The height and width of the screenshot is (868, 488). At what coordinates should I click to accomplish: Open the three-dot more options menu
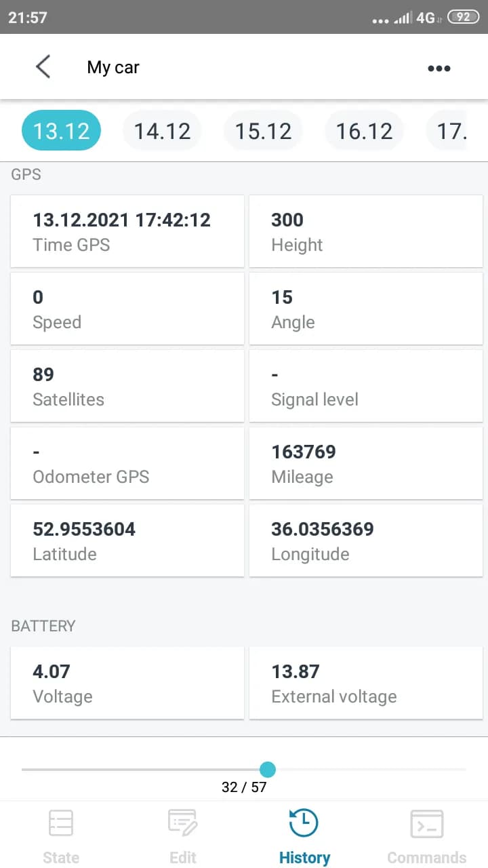click(439, 68)
